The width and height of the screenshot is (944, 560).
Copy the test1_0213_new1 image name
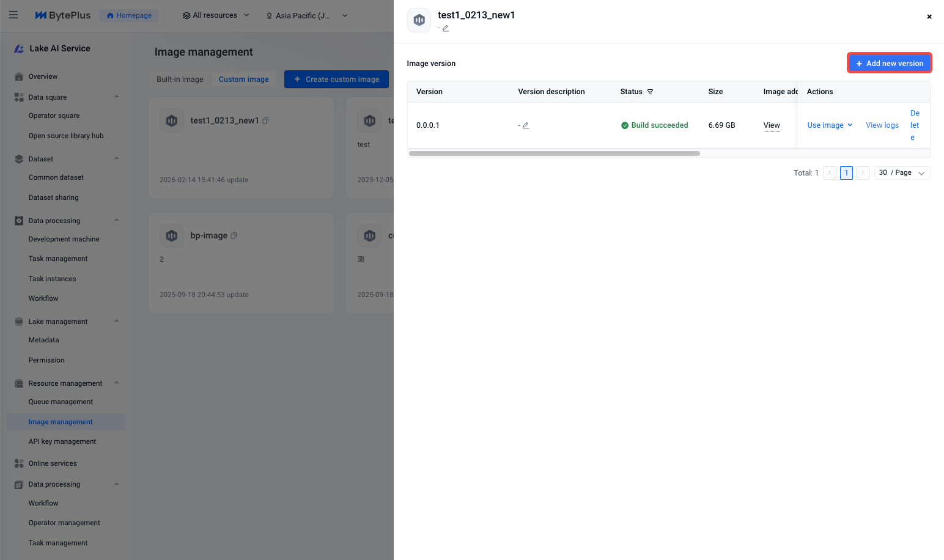click(x=265, y=121)
